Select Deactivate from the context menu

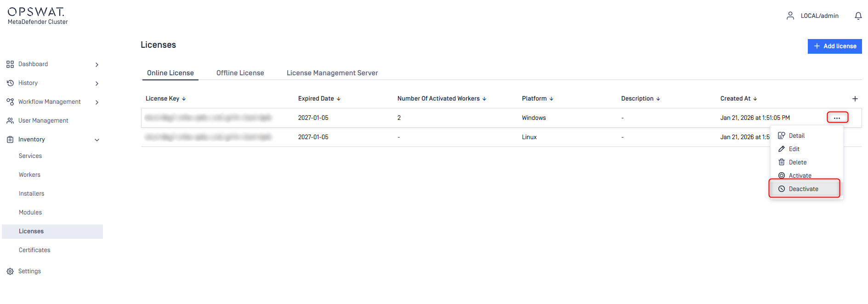pos(803,189)
